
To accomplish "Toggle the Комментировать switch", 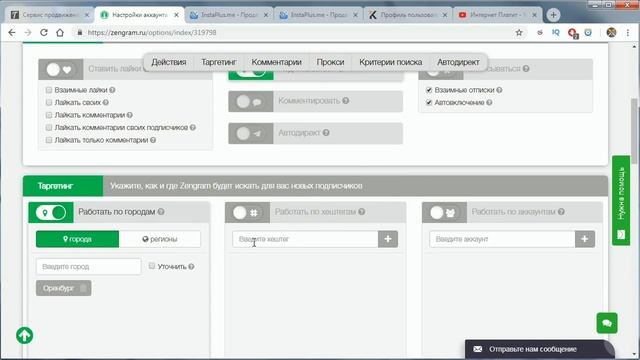I will pyautogui.click(x=251, y=102).
